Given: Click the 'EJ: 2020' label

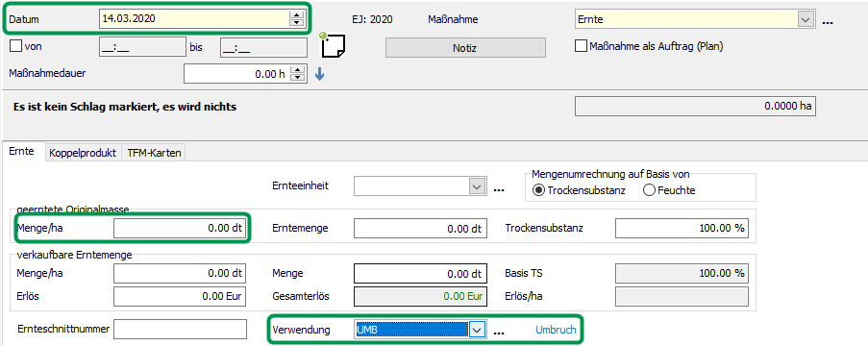Looking at the screenshot, I should (372, 19).
